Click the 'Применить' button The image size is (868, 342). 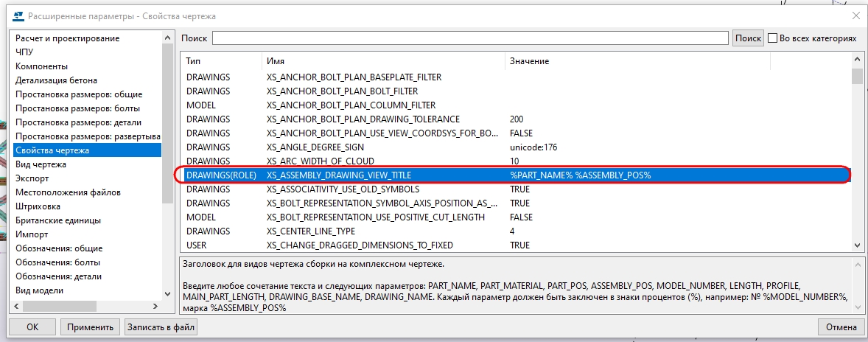(90, 327)
